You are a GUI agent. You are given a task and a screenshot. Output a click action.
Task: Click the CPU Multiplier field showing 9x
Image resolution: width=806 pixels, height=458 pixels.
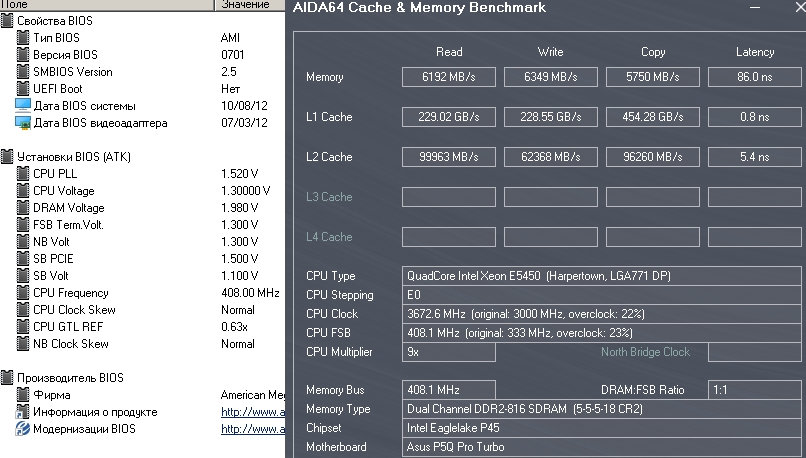click(x=449, y=352)
